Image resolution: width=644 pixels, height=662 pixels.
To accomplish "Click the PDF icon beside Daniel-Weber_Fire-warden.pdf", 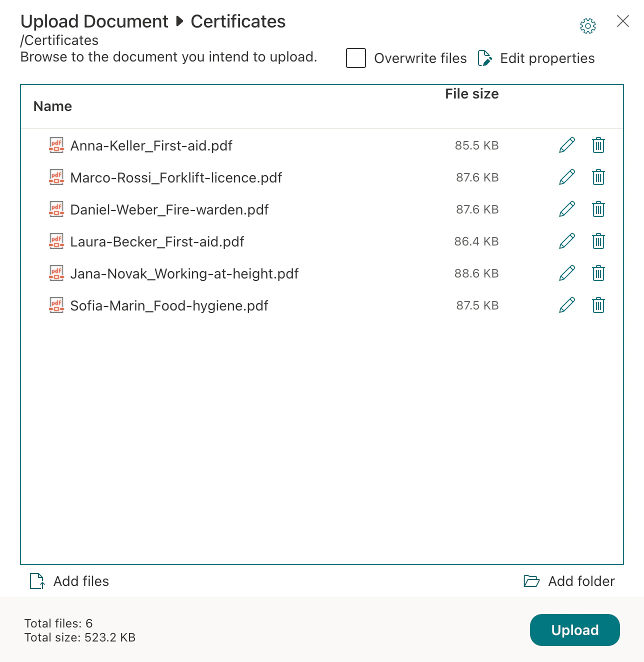I will 56,209.
